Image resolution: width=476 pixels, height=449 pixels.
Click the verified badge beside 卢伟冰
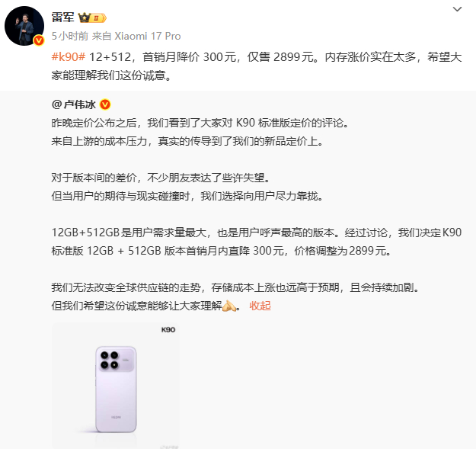(x=105, y=104)
